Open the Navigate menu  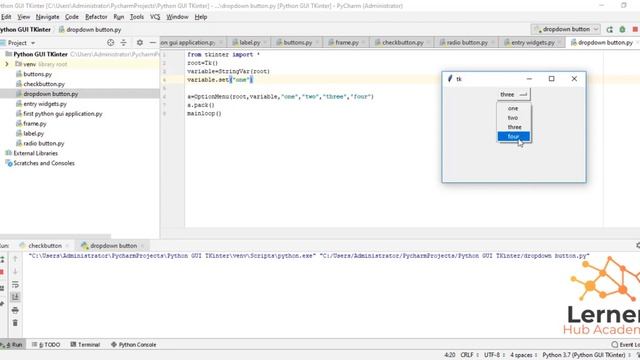tap(47, 17)
